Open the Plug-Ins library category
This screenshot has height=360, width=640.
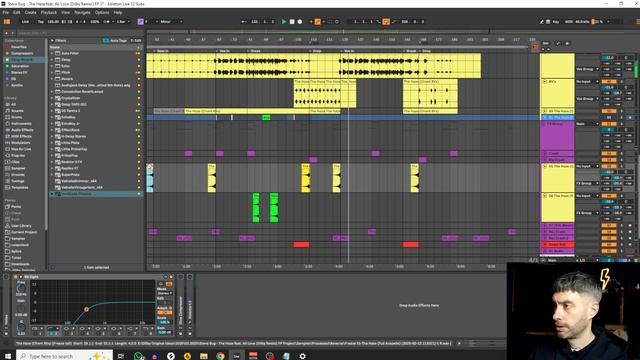[x=18, y=156]
